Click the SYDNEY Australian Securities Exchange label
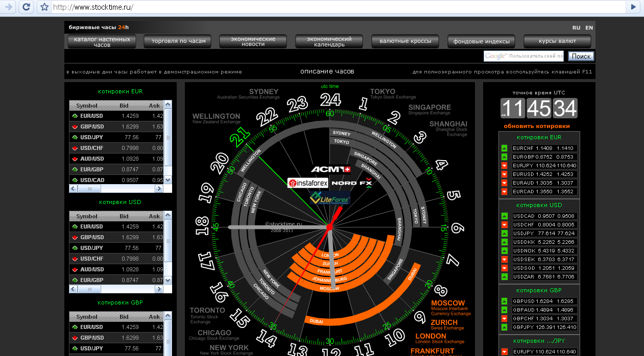This screenshot has height=356, width=644. click(248, 94)
